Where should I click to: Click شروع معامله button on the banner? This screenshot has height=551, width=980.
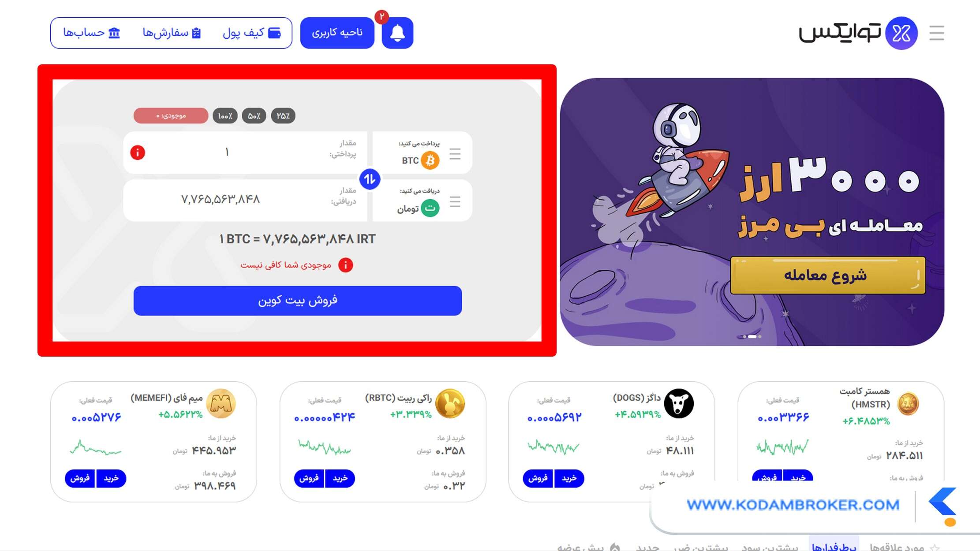(827, 275)
